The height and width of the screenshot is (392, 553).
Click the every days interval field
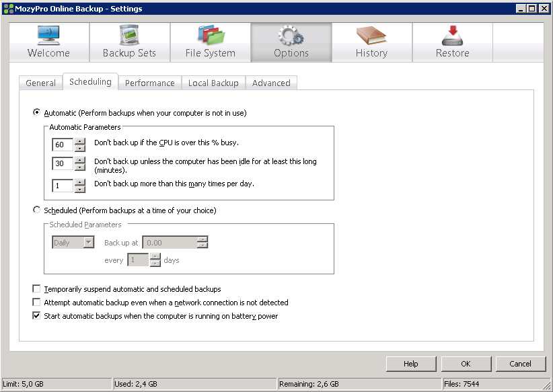(139, 260)
